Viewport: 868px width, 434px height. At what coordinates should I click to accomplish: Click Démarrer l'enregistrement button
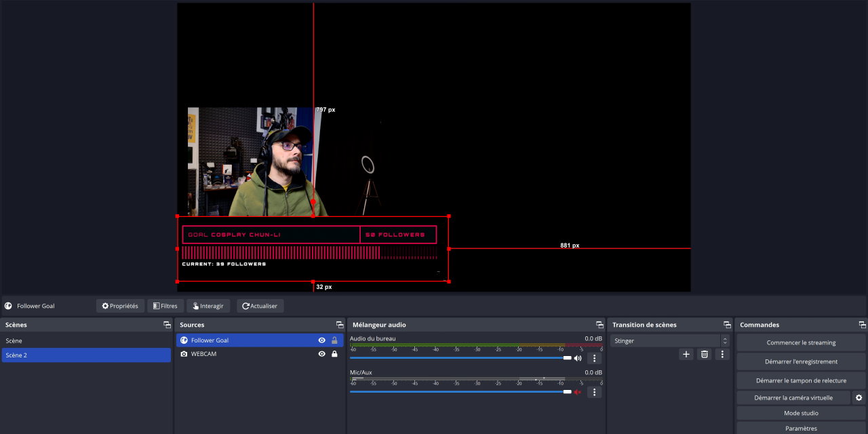click(801, 361)
